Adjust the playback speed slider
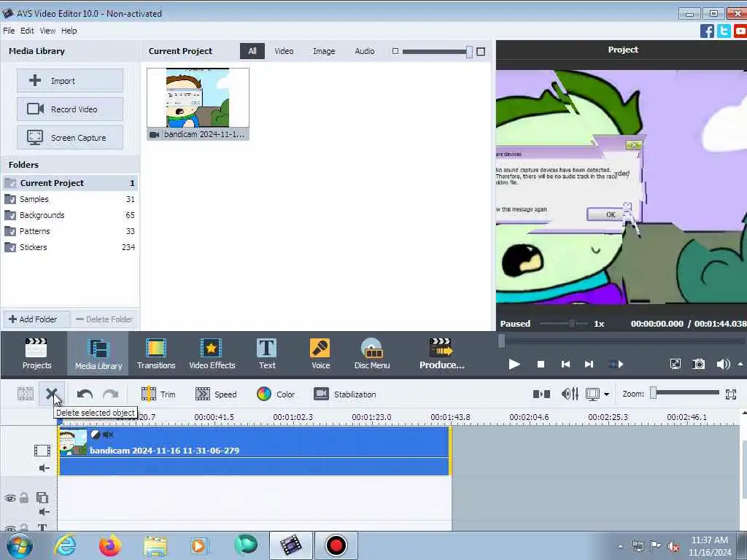747x560 pixels. click(572, 323)
